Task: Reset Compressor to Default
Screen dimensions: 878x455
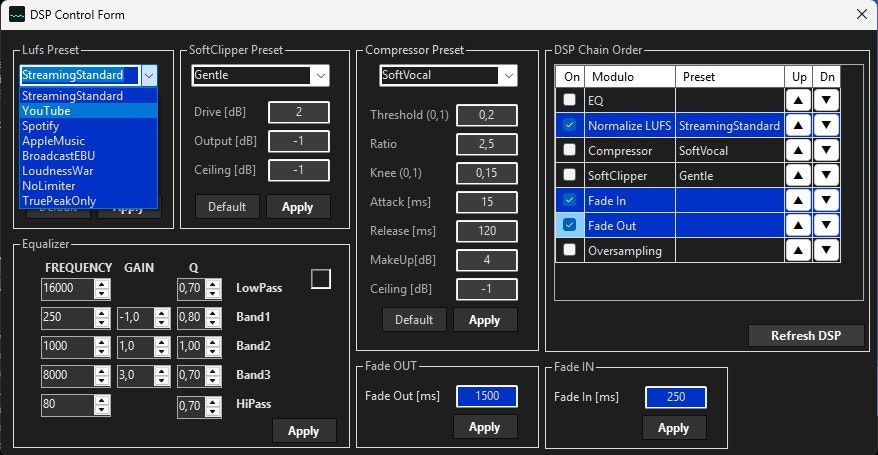Action: point(414,320)
